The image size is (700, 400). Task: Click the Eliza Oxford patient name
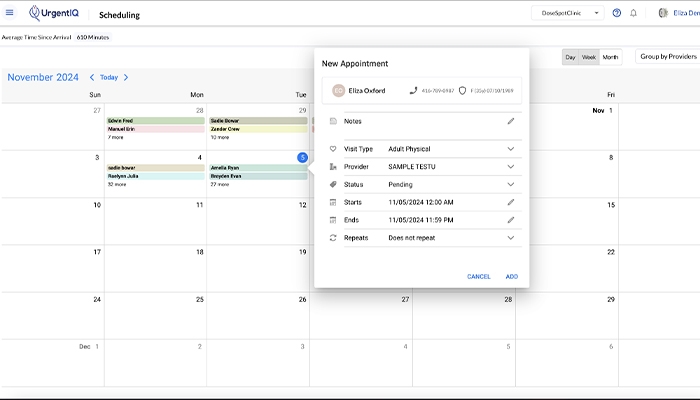tap(367, 91)
